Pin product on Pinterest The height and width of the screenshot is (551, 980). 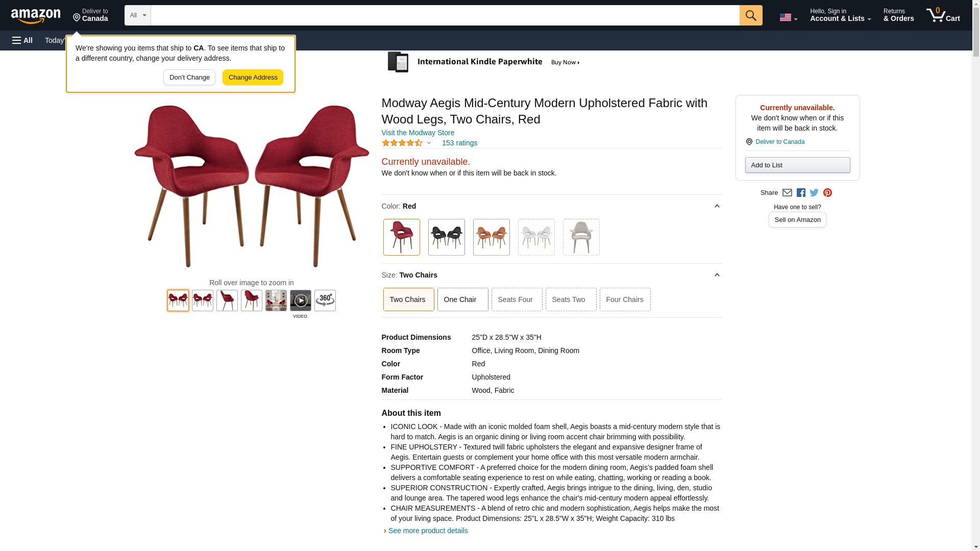pos(827,193)
